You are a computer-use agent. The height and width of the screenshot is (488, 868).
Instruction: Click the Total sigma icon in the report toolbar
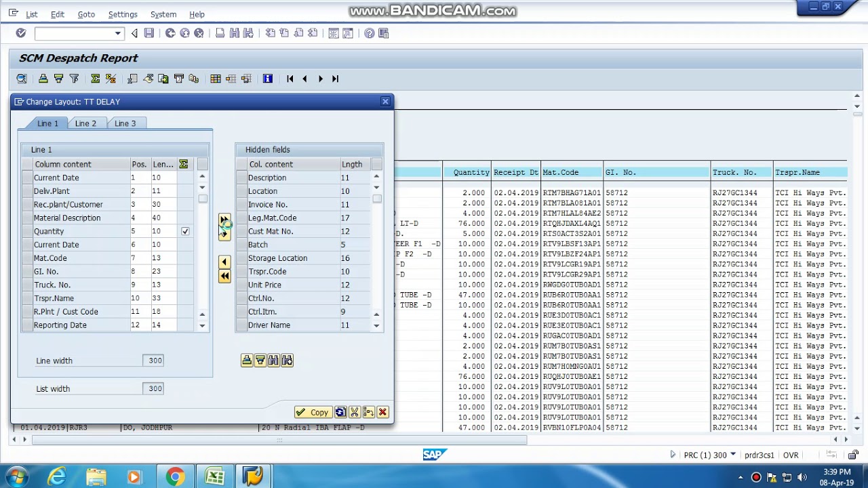[x=96, y=79]
